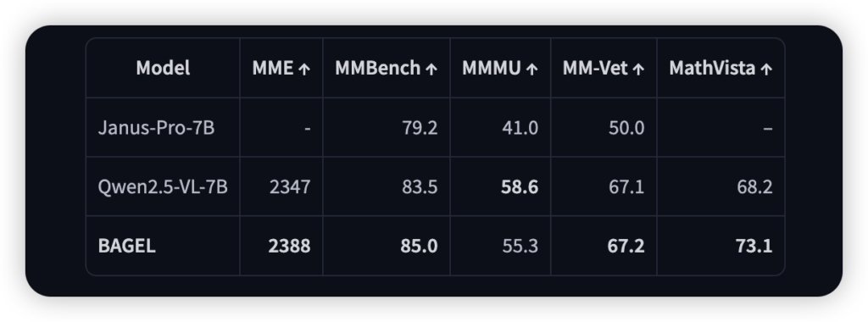868x322 pixels.
Task: Click the Janus-Pro-7B row label
Action: (x=156, y=128)
